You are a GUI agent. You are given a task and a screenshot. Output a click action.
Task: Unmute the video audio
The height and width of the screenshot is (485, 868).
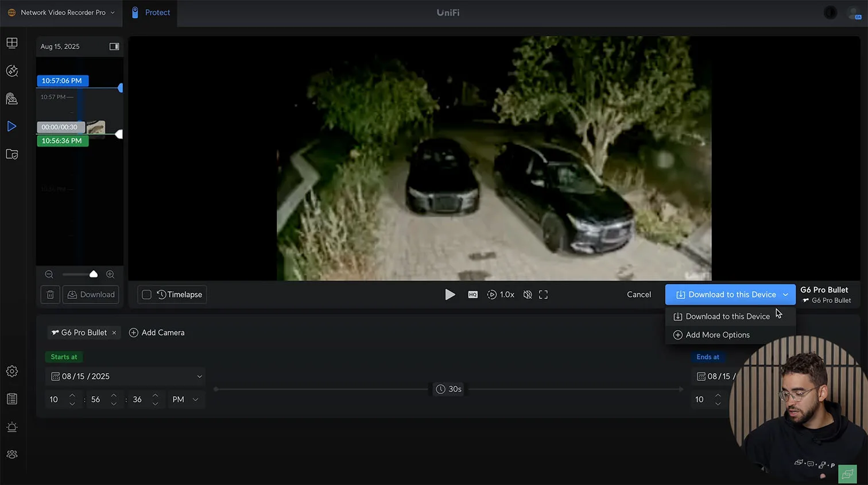coord(528,295)
